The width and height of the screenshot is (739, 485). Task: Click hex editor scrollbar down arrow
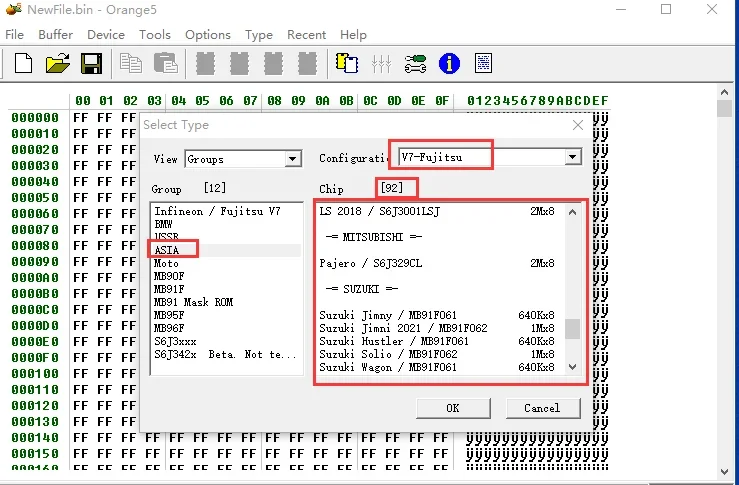click(724, 471)
